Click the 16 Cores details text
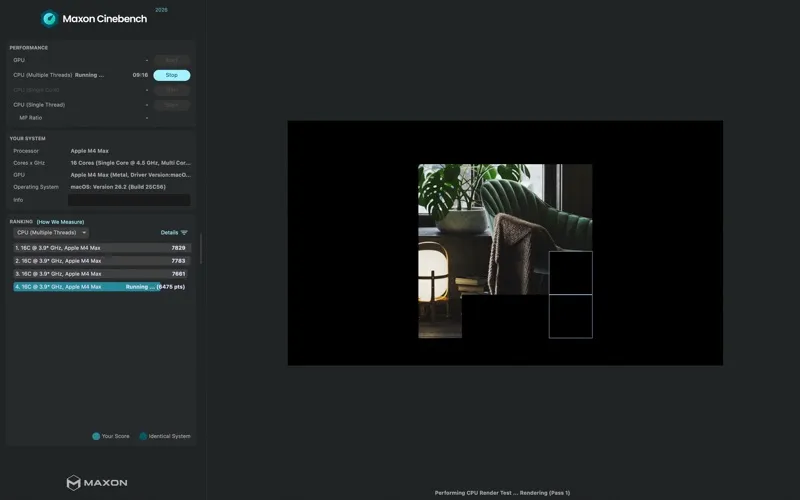 [x=131, y=163]
